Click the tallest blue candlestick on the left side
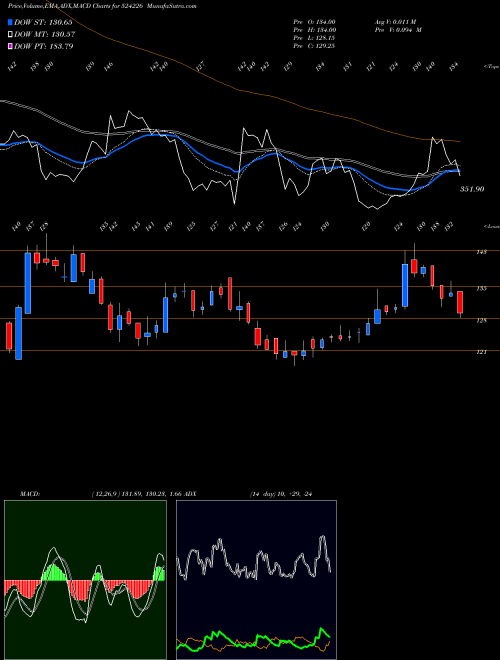Viewport: 500px width, 660px height. (28, 283)
